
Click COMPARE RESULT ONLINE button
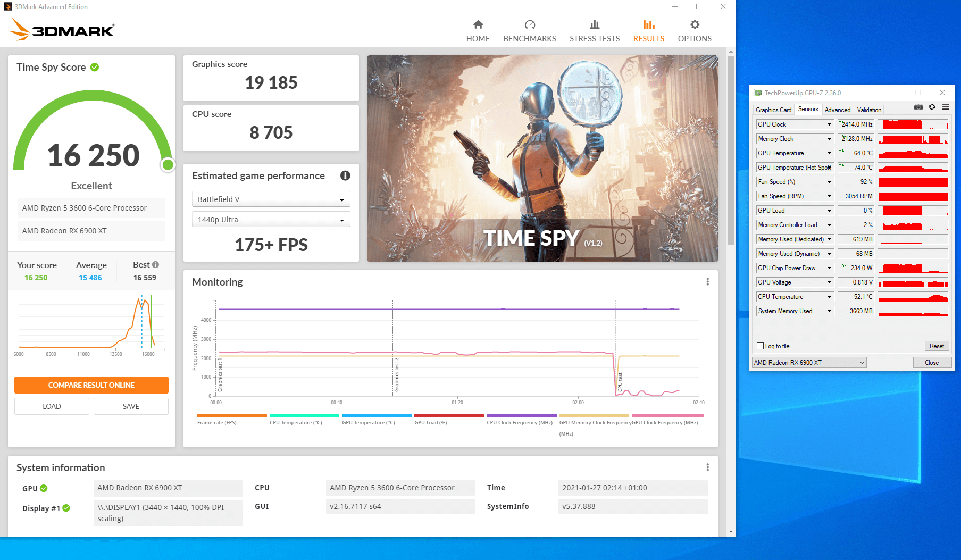tap(91, 385)
